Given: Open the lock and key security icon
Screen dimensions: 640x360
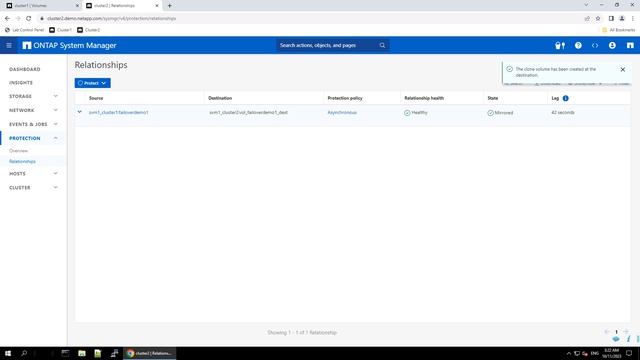Looking at the screenshot, I should pos(560,46).
